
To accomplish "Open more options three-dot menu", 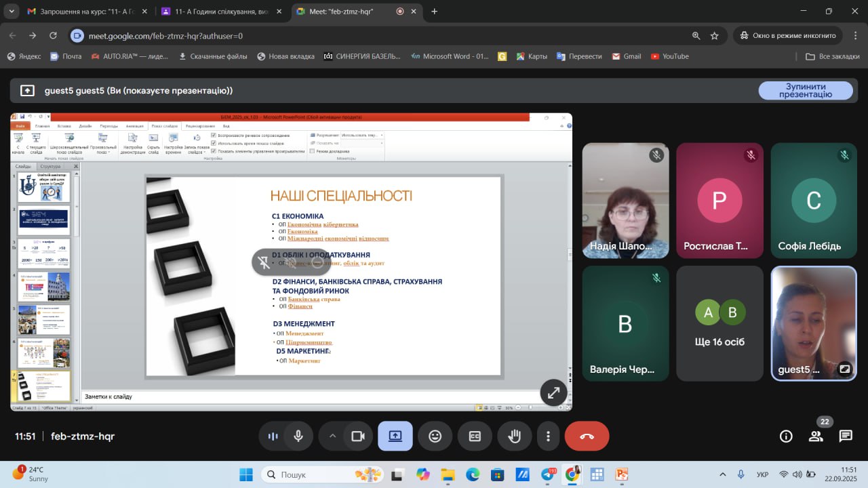I will pos(548,436).
